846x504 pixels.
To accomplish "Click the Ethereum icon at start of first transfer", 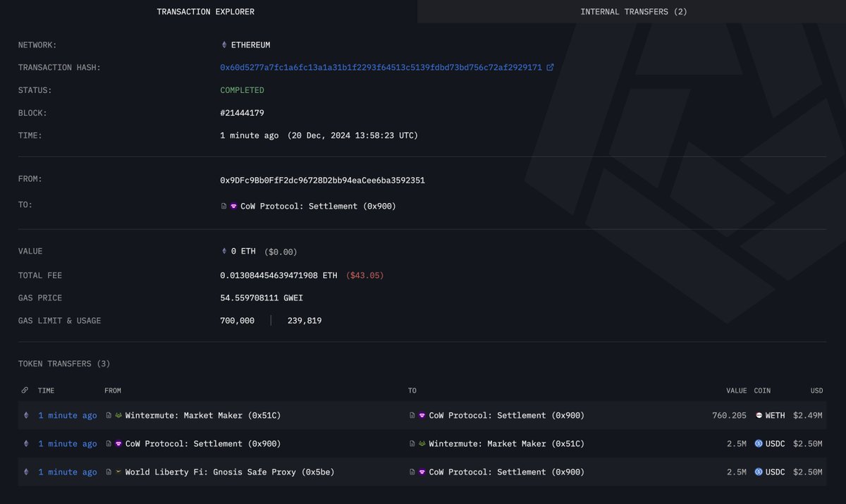I will [x=25, y=415].
